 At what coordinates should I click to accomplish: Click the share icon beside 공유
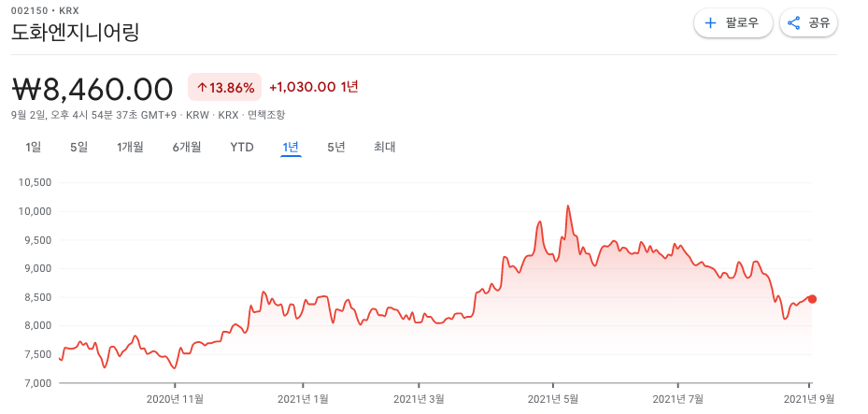tap(794, 23)
